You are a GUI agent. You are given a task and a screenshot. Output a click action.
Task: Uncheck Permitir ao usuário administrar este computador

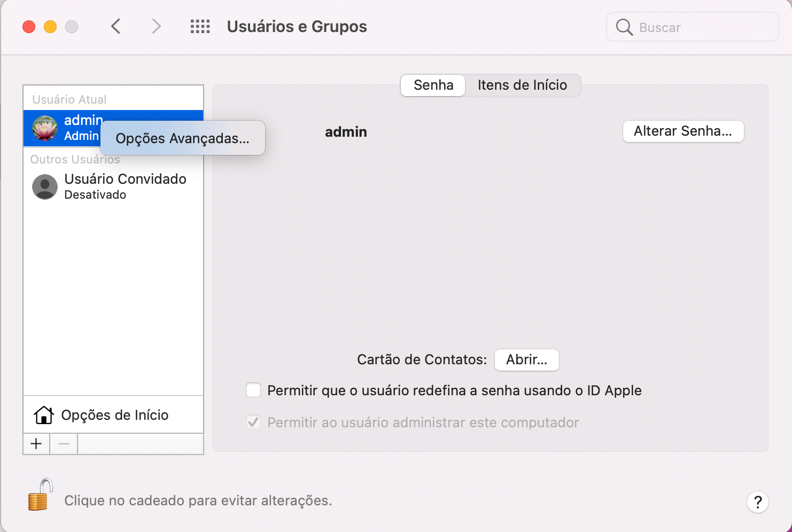253,422
